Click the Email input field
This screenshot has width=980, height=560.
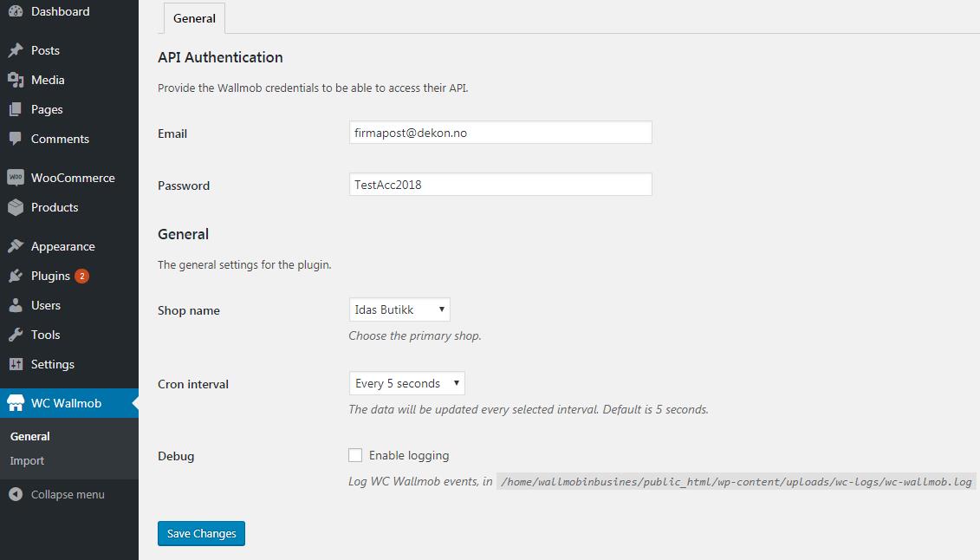click(x=501, y=133)
